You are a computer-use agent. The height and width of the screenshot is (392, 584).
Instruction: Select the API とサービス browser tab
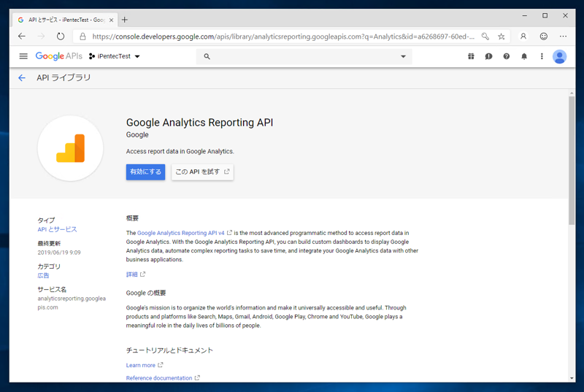tap(65, 20)
